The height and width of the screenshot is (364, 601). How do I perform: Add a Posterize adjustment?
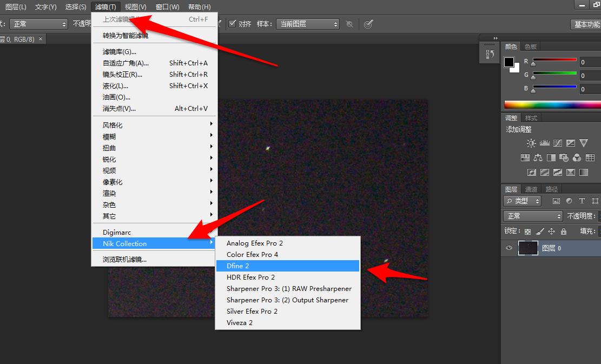coord(545,172)
